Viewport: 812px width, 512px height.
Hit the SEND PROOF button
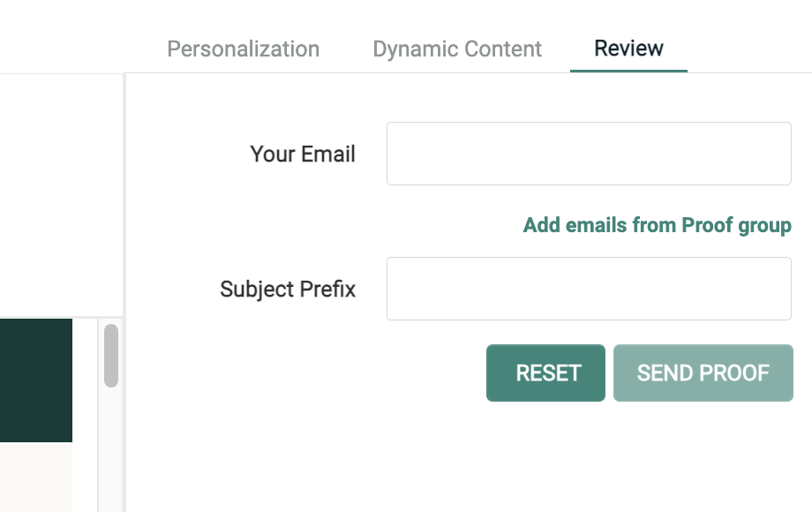[703, 373]
